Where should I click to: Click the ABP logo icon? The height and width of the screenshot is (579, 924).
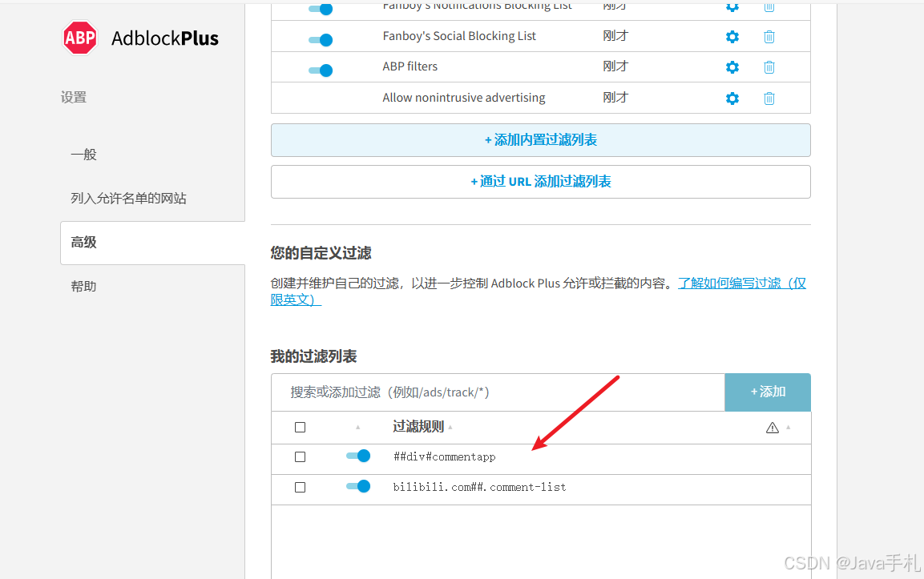[80, 38]
